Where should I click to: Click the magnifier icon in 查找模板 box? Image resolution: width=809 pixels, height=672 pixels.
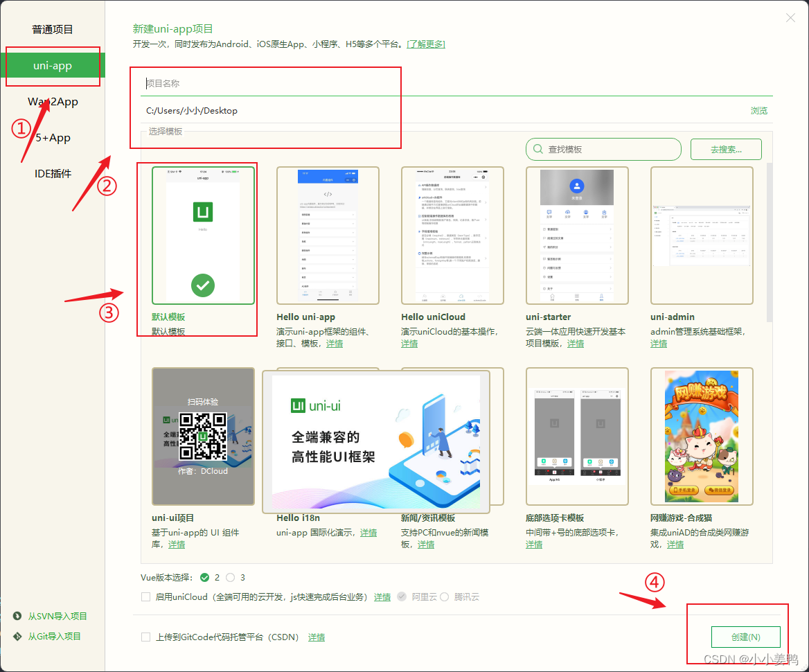(537, 149)
